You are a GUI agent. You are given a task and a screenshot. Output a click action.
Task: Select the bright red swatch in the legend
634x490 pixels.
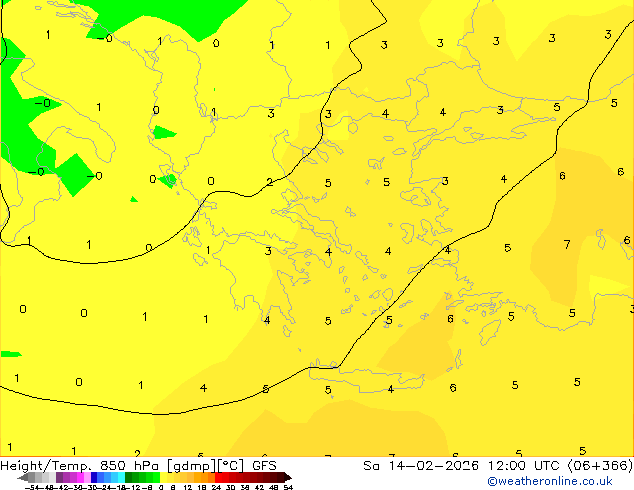pyautogui.click(x=218, y=477)
